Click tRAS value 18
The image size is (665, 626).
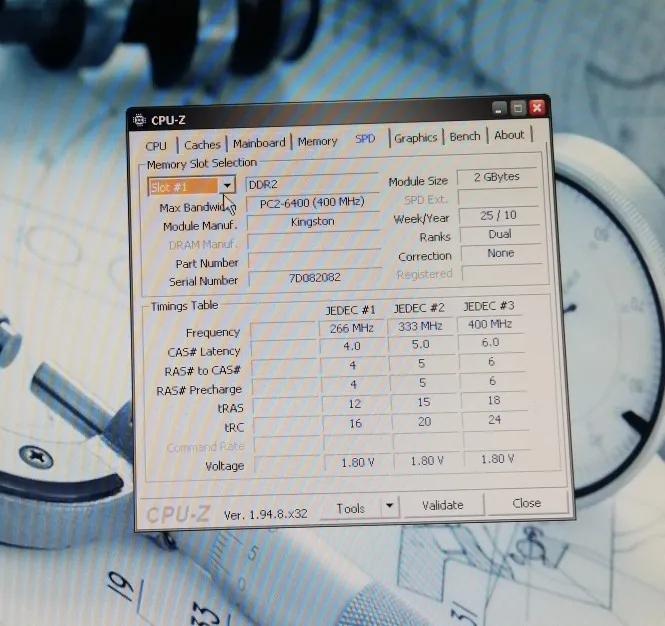(494, 400)
